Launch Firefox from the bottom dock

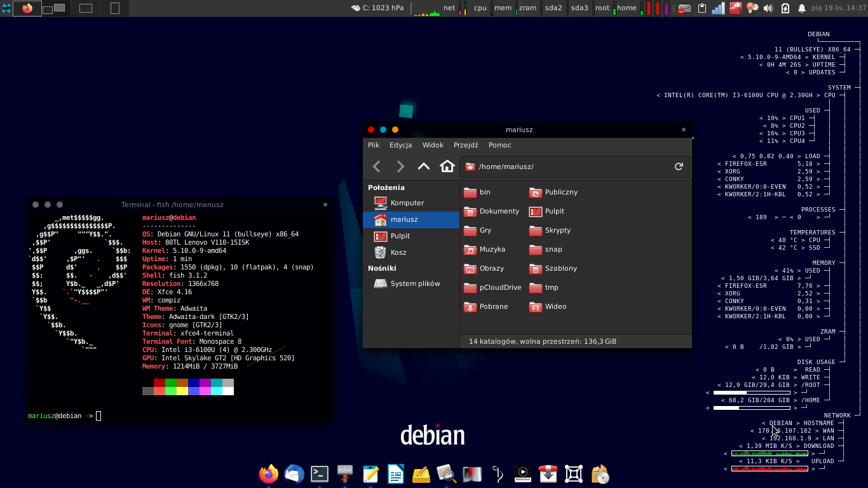(269, 473)
